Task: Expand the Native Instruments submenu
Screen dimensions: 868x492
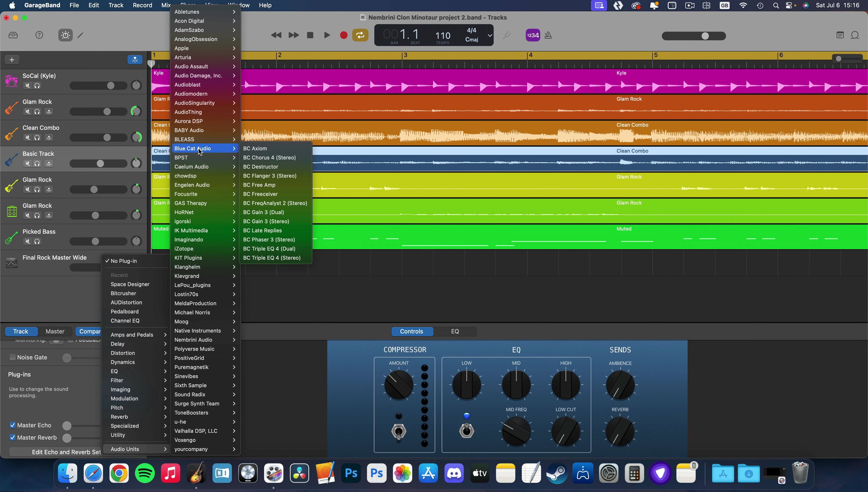Action: [x=205, y=331]
